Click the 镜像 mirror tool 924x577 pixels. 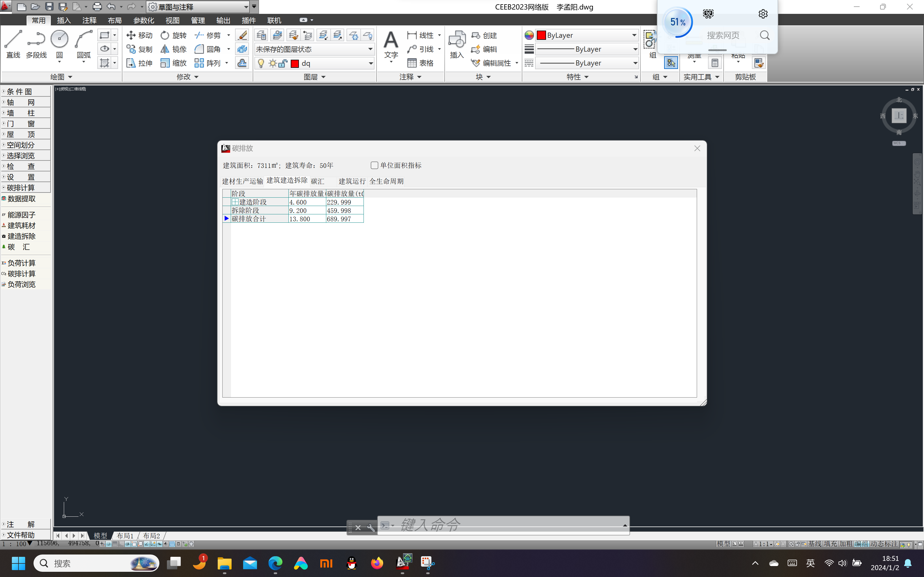point(174,49)
